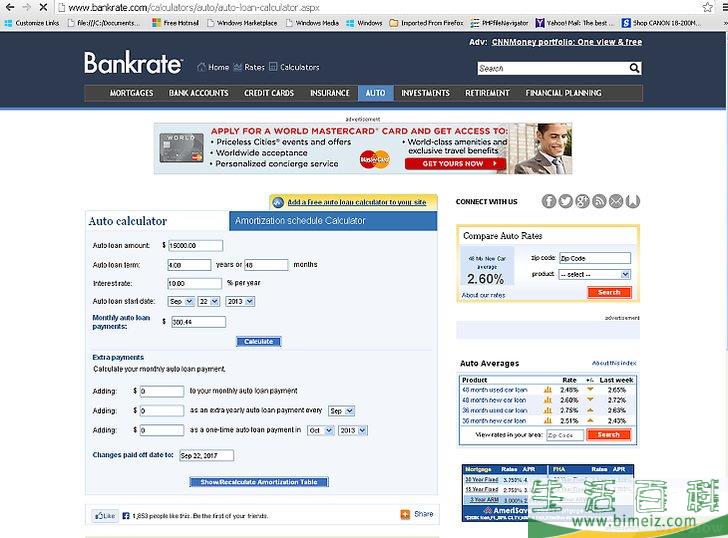Bookmark page with the star icon
This screenshot has height=538, width=728.
click(708, 7)
